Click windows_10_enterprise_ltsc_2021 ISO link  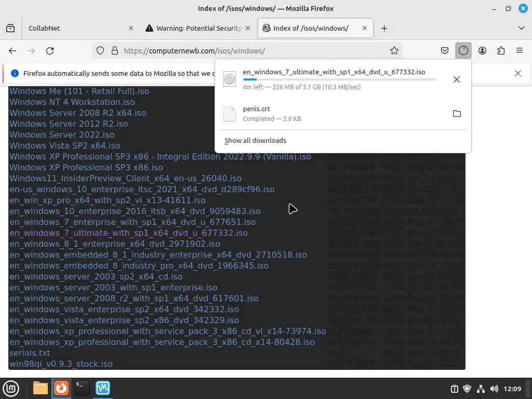142,189
